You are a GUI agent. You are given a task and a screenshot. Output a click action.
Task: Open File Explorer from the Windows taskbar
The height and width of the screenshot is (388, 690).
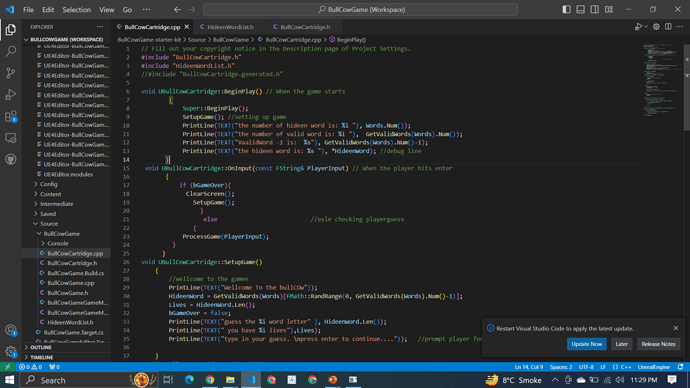(x=230, y=380)
